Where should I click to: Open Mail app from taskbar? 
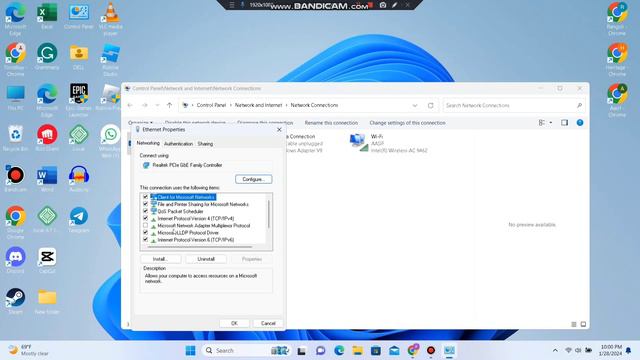394,350
